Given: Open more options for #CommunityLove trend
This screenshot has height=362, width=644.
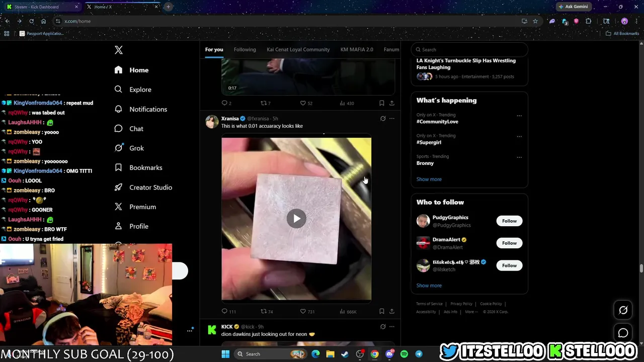Looking at the screenshot, I should click(519, 116).
